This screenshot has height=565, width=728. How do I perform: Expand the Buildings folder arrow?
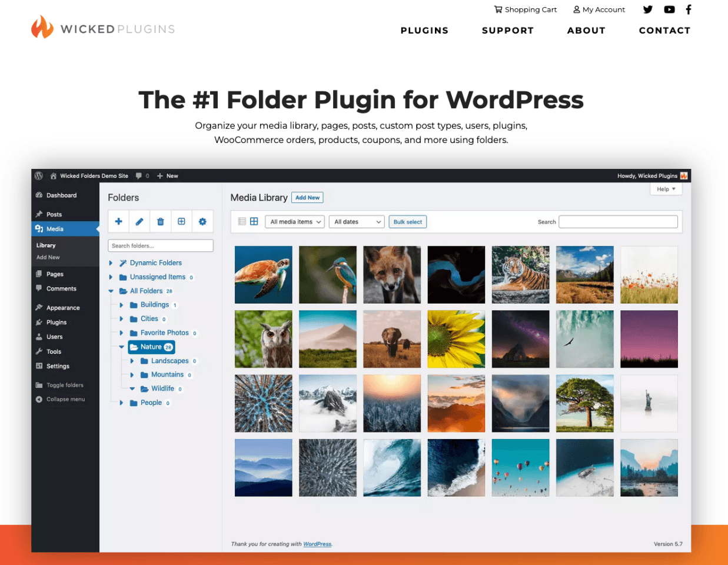point(121,305)
